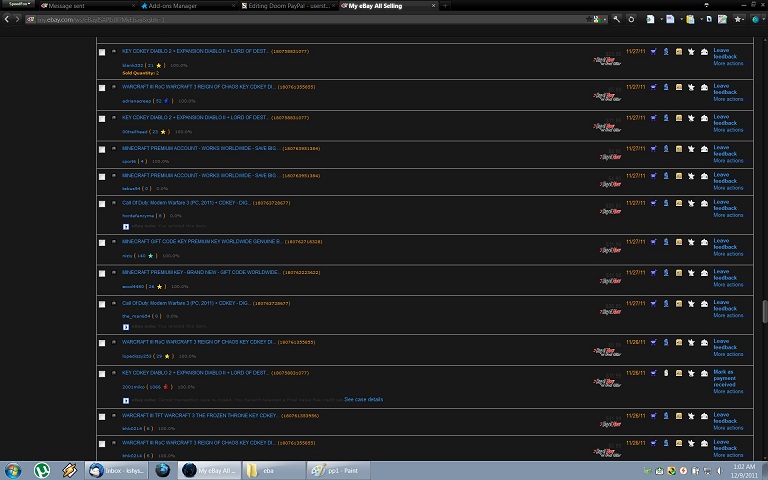Open pp1 Paint window from taskbar

coord(338,471)
